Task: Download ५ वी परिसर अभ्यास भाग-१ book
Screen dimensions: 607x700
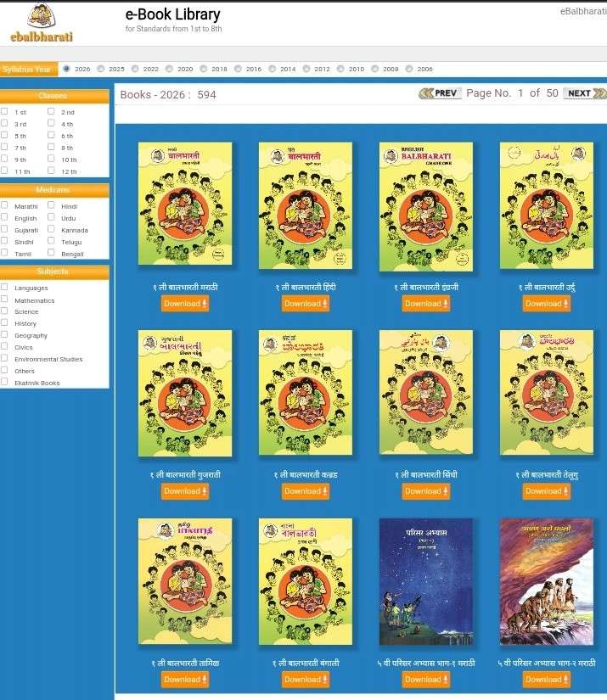Action: 426,680
